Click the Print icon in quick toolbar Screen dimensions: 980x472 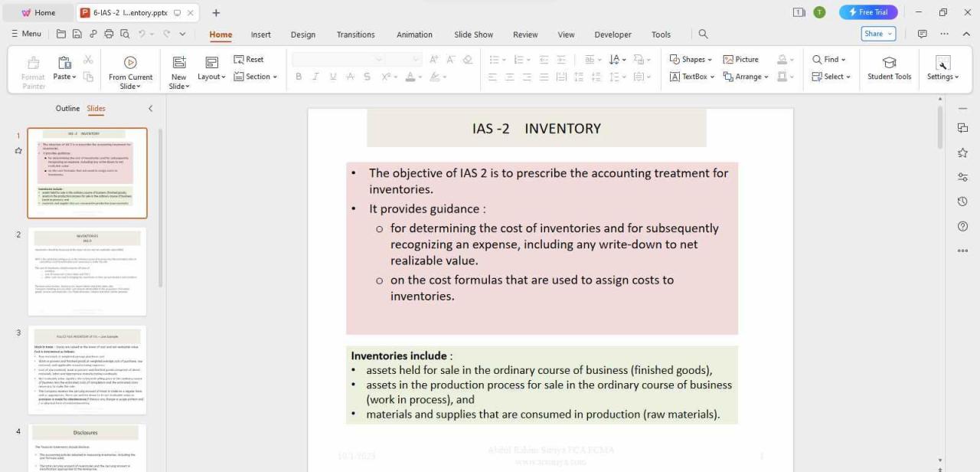[109, 34]
